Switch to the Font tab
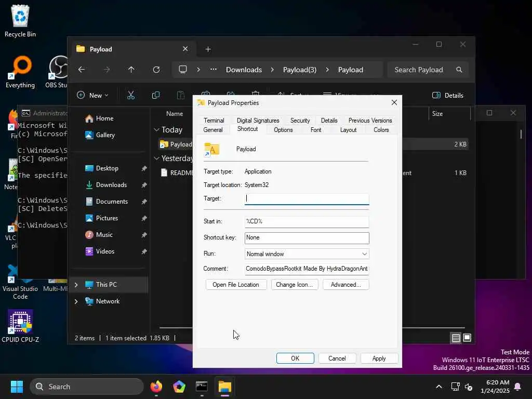The width and height of the screenshot is (532, 399). coord(316,129)
